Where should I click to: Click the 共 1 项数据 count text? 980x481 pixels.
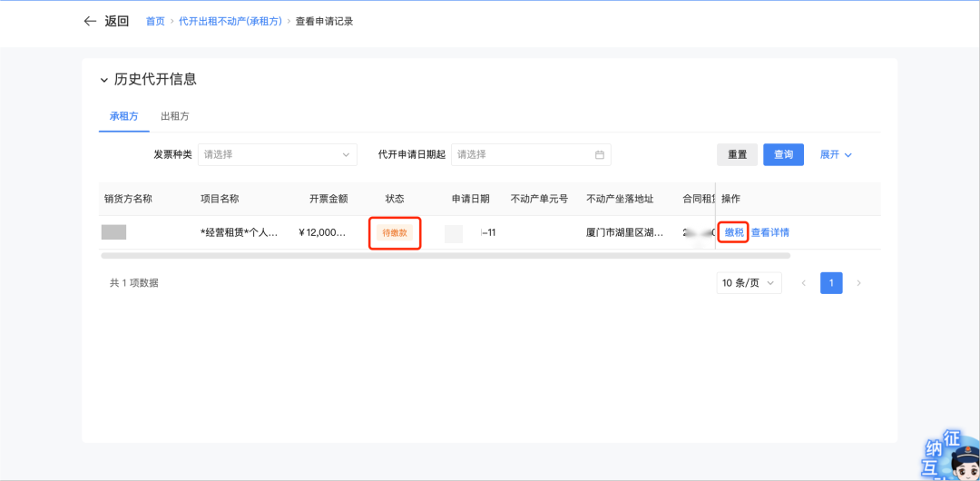(x=134, y=283)
